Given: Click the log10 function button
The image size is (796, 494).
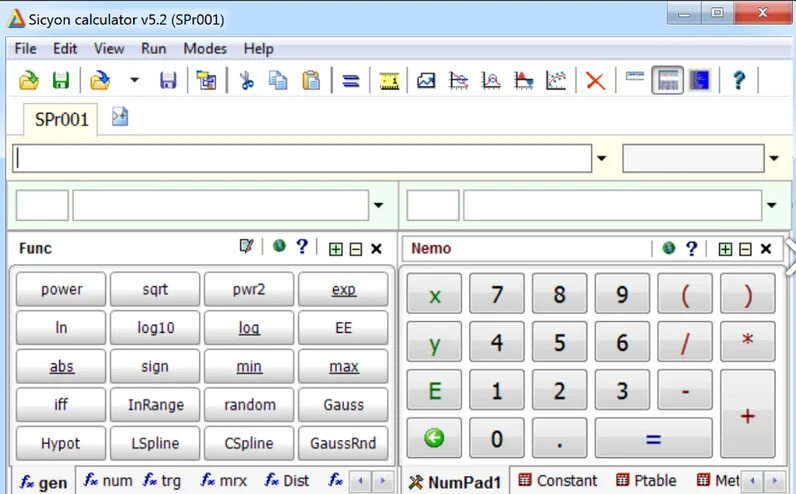Looking at the screenshot, I should tap(155, 328).
